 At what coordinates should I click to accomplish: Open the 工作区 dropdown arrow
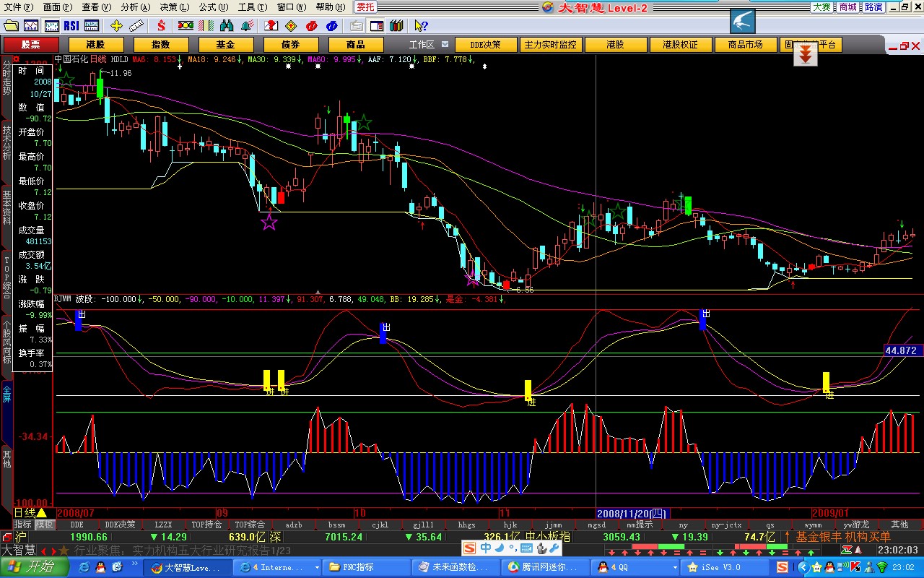[x=445, y=44]
